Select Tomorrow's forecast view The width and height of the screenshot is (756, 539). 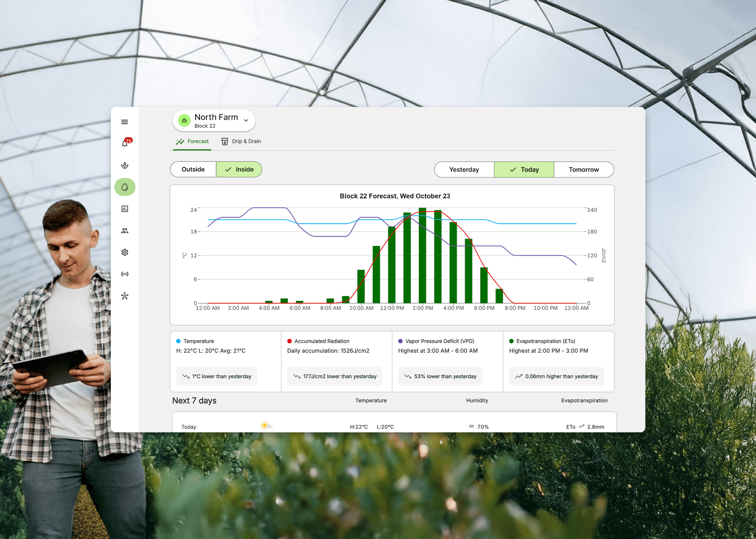click(582, 169)
